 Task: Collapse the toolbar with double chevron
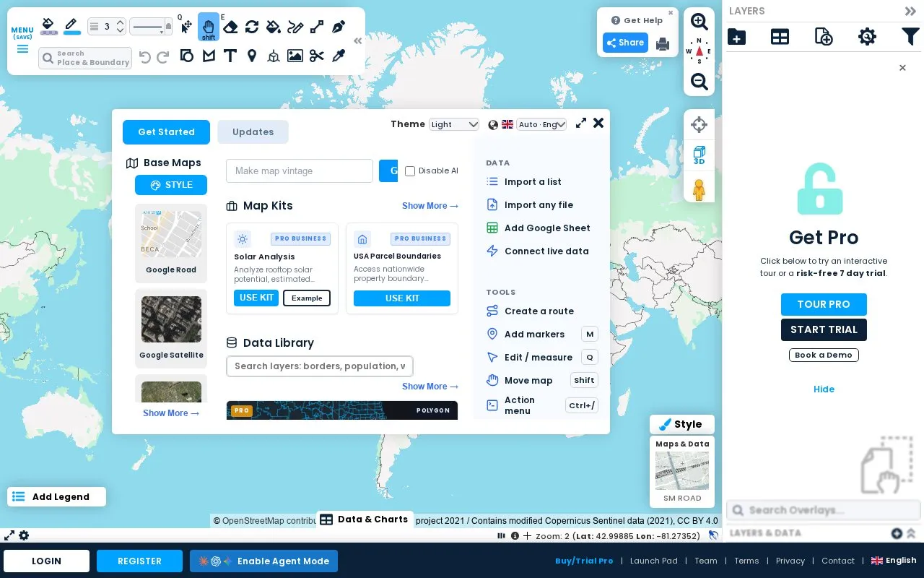point(357,41)
